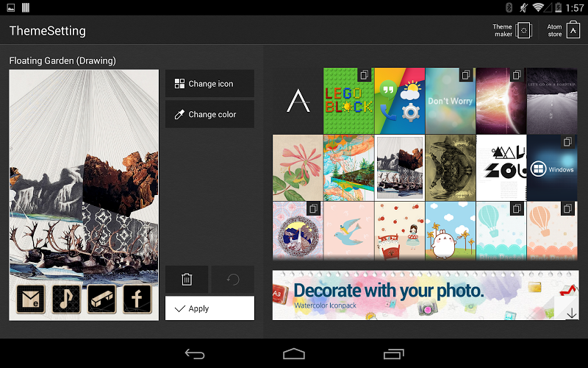The image size is (588, 368).
Task: Select the Floating Garden theme thumbnail
Action: pyautogui.click(x=400, y=168)
